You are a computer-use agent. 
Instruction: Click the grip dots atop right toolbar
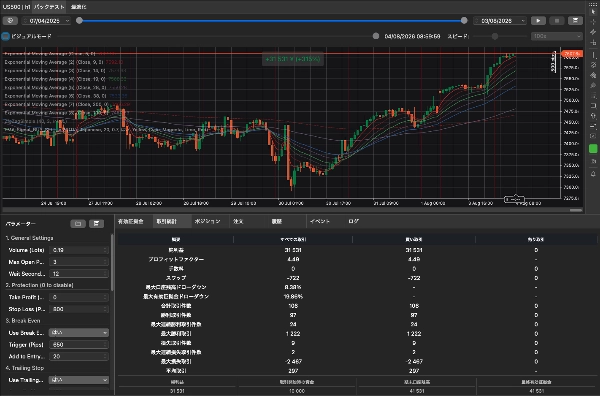[x=593, y=4]
